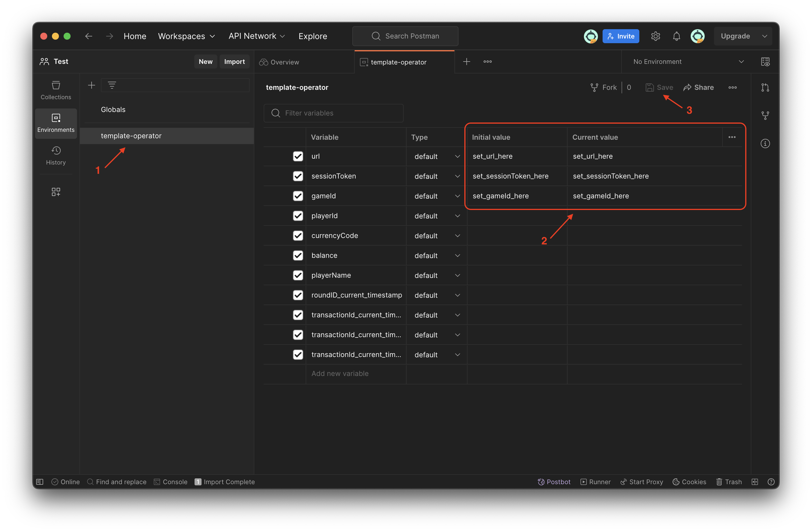Open the Collections sidebar panel
Image resolution: width=812 pixels, height=532 pixels.
[56, 90]
